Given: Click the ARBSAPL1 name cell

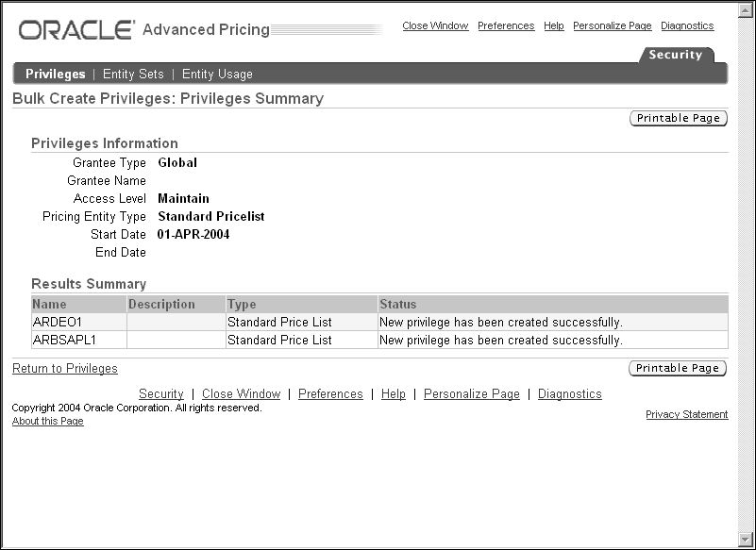Looking at the screenshot, I should click(x=79, y=340).
